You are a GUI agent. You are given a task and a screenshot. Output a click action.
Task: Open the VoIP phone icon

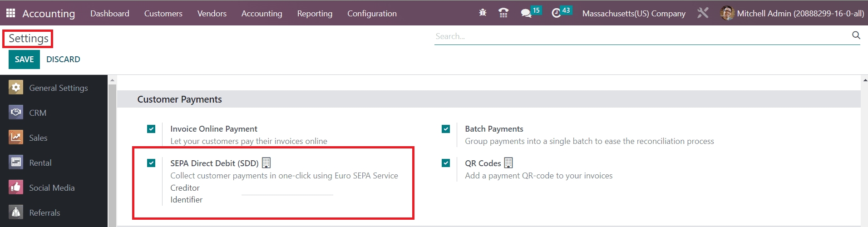[503, 13]
